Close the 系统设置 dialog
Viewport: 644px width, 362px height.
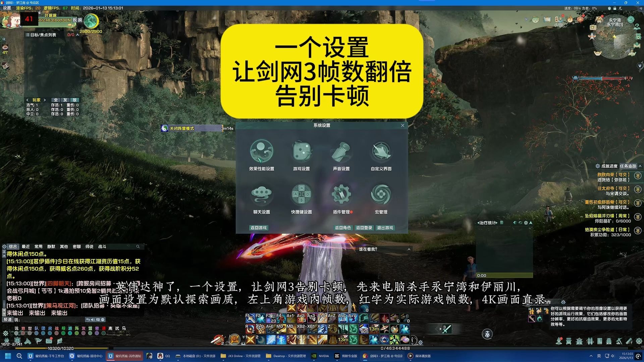pos(402,125)
